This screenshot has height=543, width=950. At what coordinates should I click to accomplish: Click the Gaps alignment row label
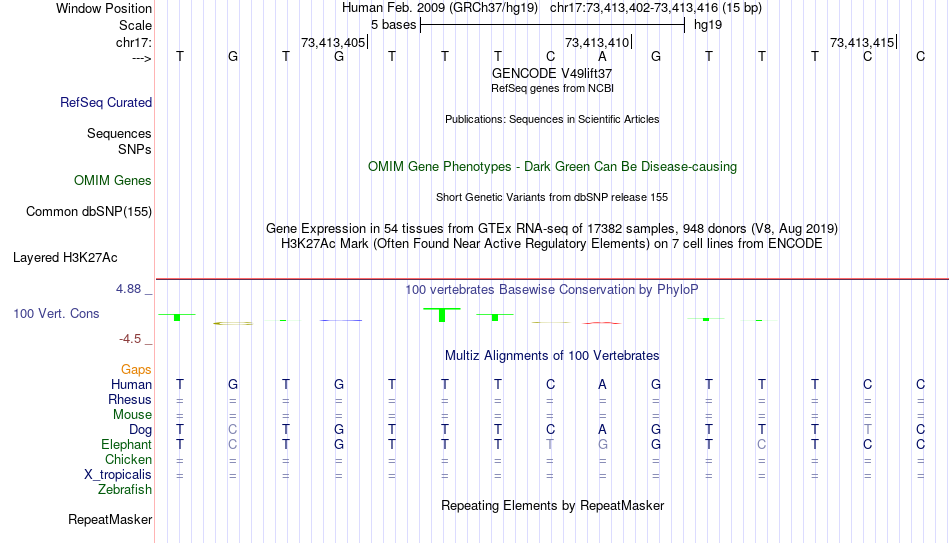pyautogui.click(x=136, y=370)
